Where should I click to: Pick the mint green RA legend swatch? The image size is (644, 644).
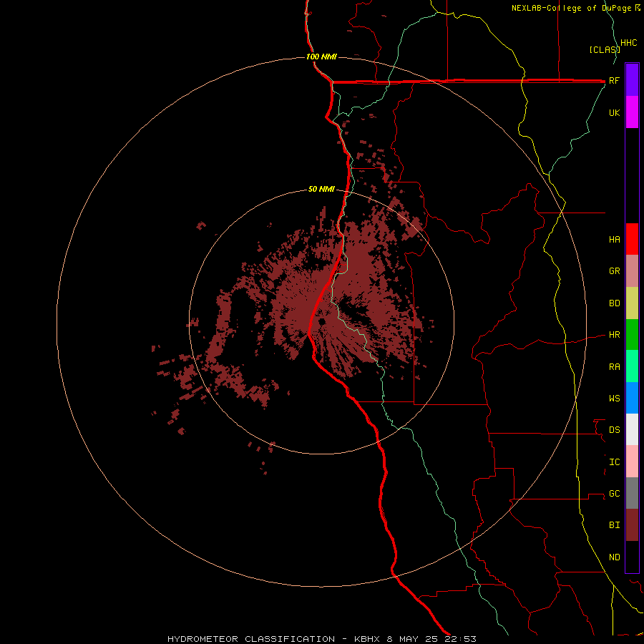pos(632,366)
